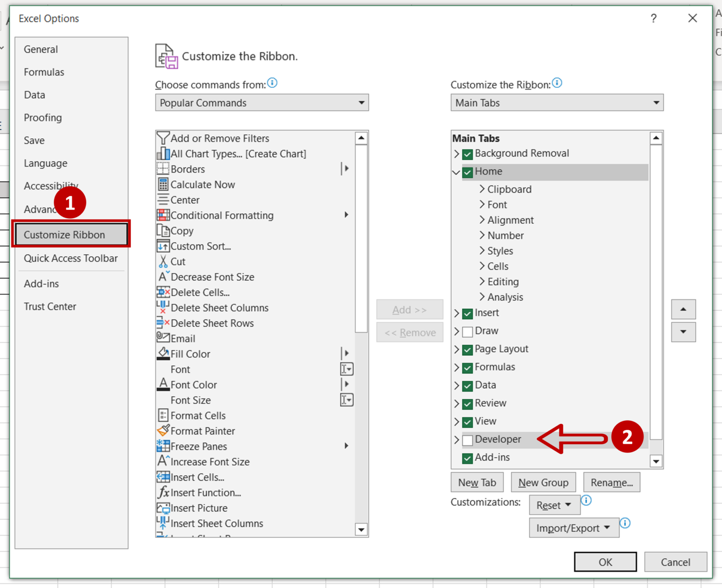
Task: Open the Popular Commands dropdown
Action: [x=261, y=102]
